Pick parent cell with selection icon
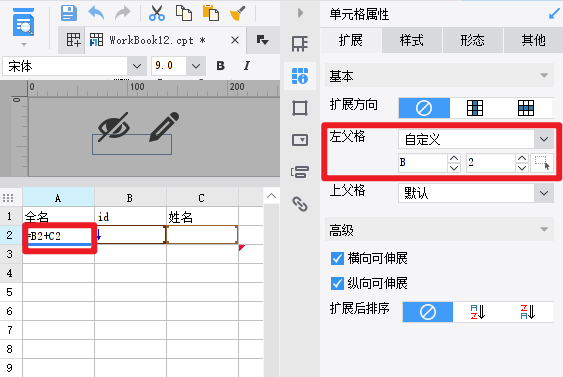The height and width of the screenshot is (377, 563). (542, 162)
